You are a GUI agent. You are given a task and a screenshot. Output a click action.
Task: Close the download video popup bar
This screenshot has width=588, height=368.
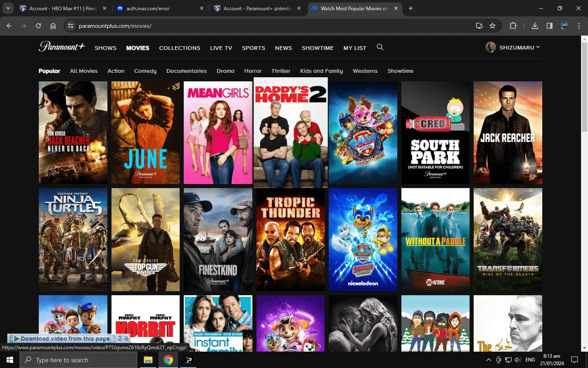pos(126,338)
